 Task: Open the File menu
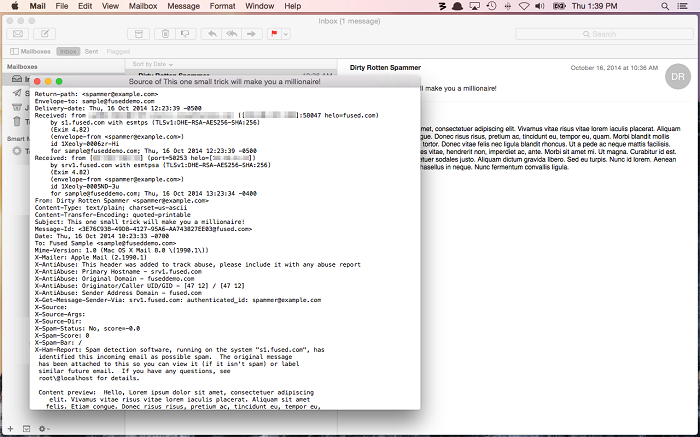62,6
